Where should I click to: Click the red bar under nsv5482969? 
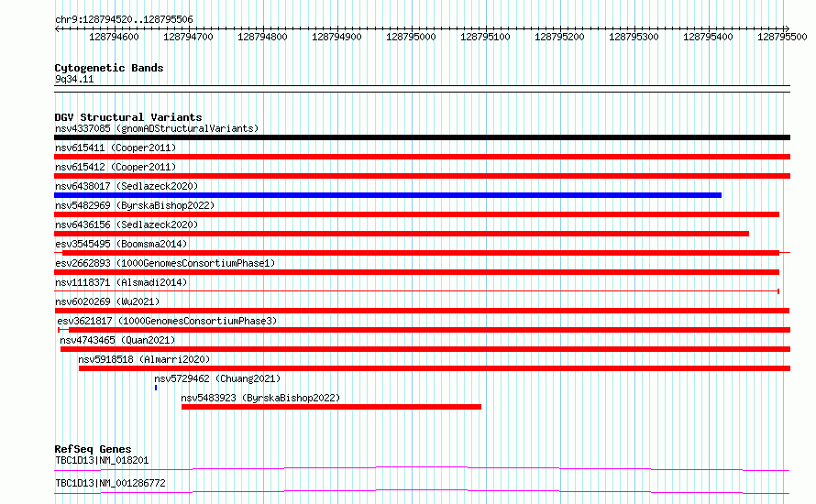pos(416,214)
